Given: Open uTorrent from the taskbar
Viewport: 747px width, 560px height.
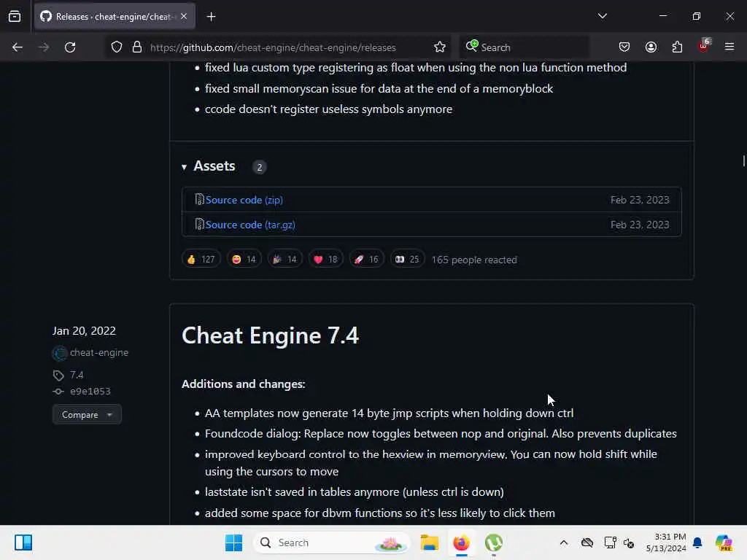Looking at the screenshot, I should [494, 542].
